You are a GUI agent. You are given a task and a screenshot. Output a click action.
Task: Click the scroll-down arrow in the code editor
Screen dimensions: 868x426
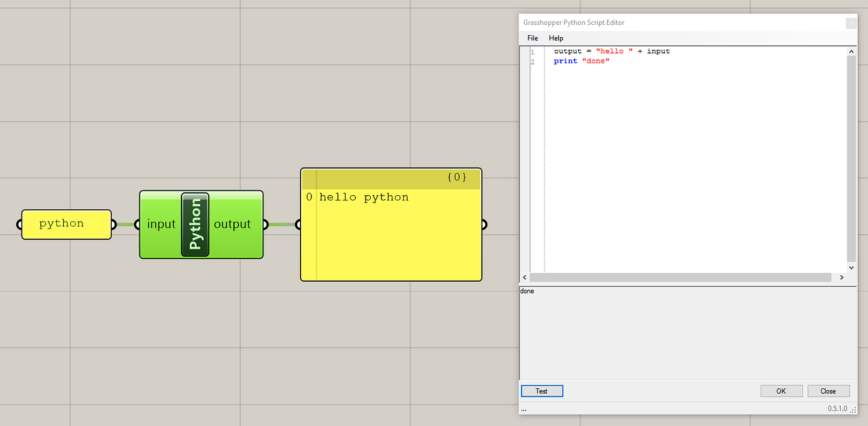coord(851,268)
